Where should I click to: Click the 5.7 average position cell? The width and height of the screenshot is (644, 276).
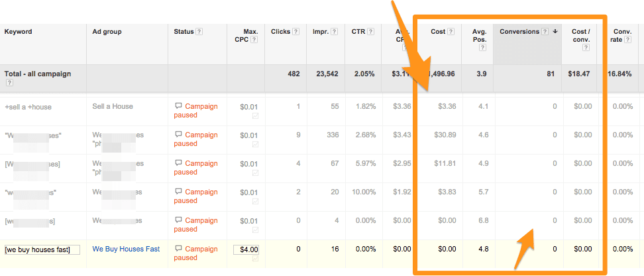tap(484, 192)
